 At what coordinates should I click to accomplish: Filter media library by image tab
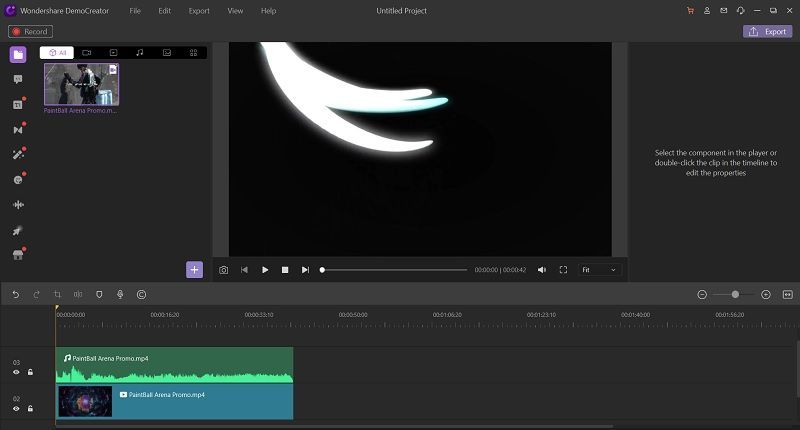click(167, 53)
